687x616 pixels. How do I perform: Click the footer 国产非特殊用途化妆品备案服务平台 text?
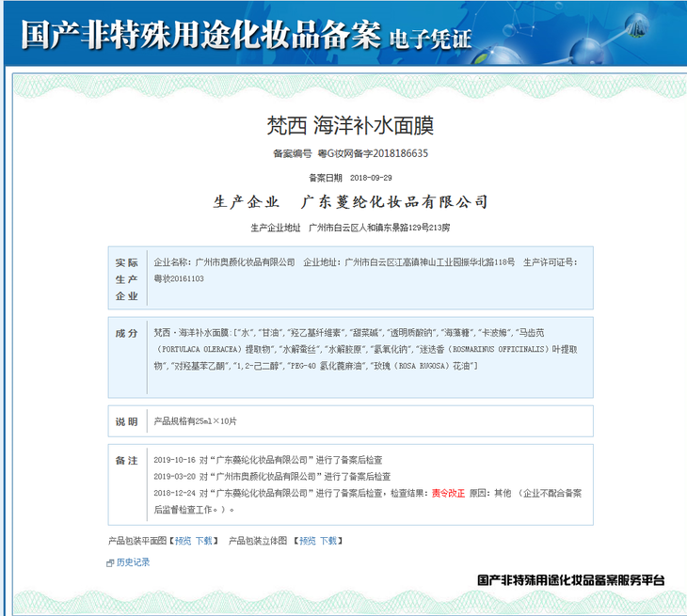pos(570,580)
